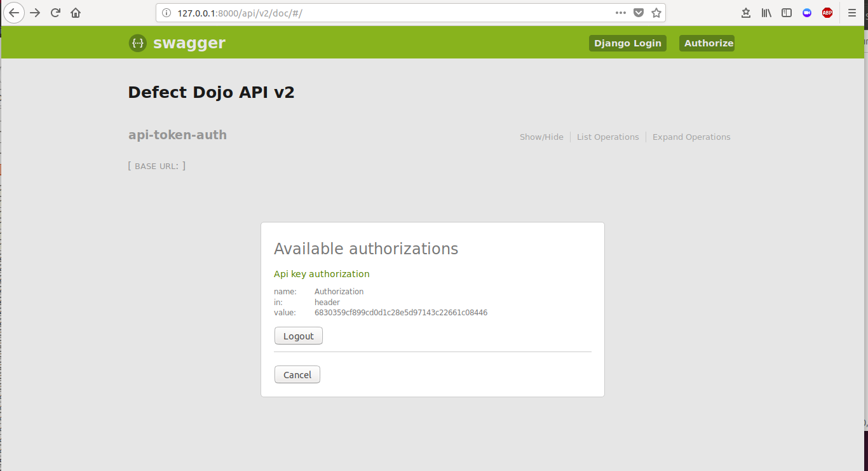The image size is (868, 471).
Task: Click the tracking protection shield icon
Action: tap(639, 12)
